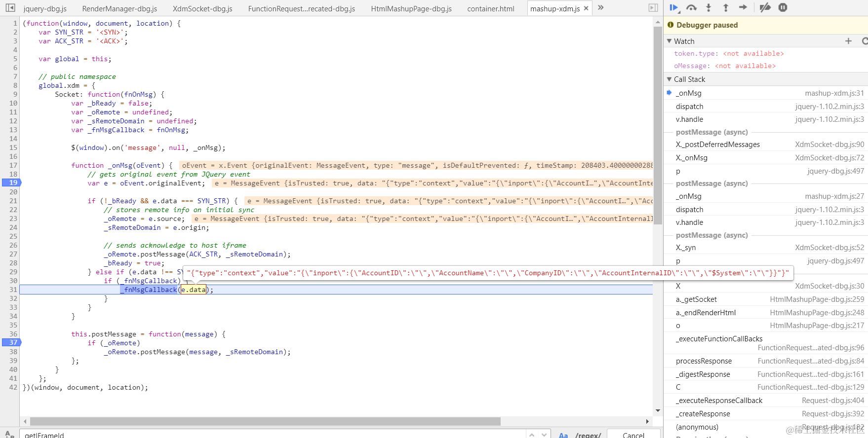Select p frame at jquery-dbg.js:497 below X._onMsg
Screen dimensions: 868x438
click(766, 171)
